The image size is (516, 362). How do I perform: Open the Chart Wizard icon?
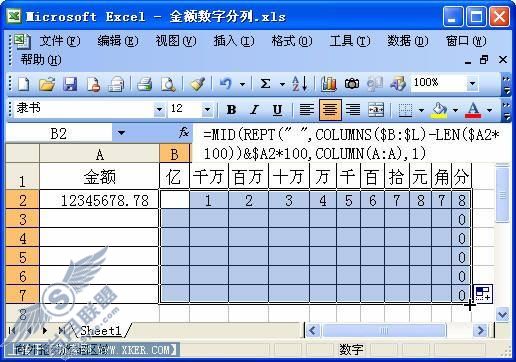point(329,84)
